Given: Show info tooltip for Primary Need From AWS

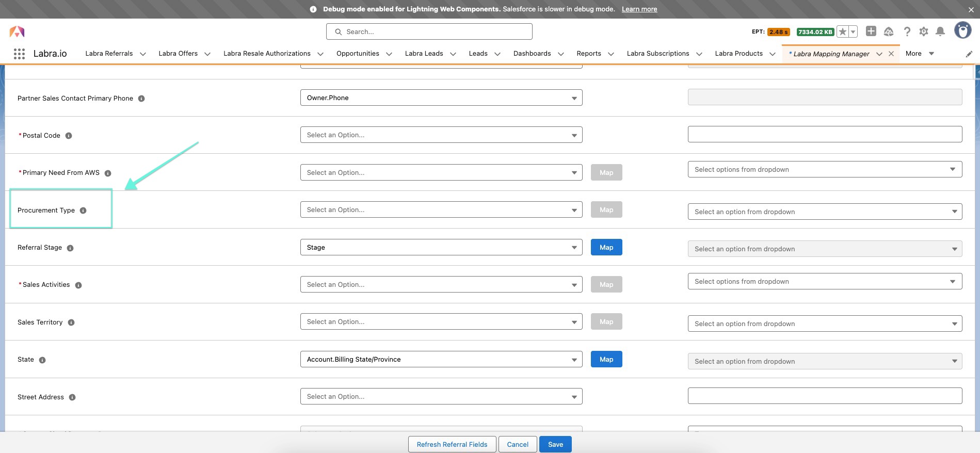Looking at the screenshot, I should (x=108, y=173).
